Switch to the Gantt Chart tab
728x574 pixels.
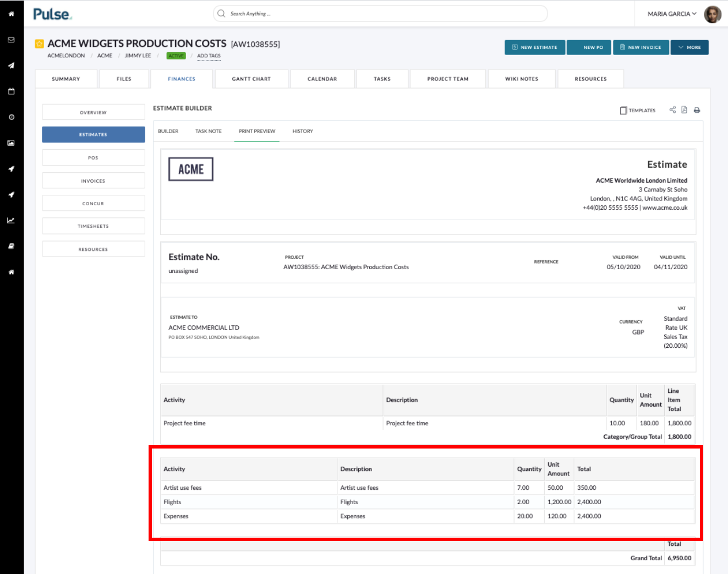point(251,79)
